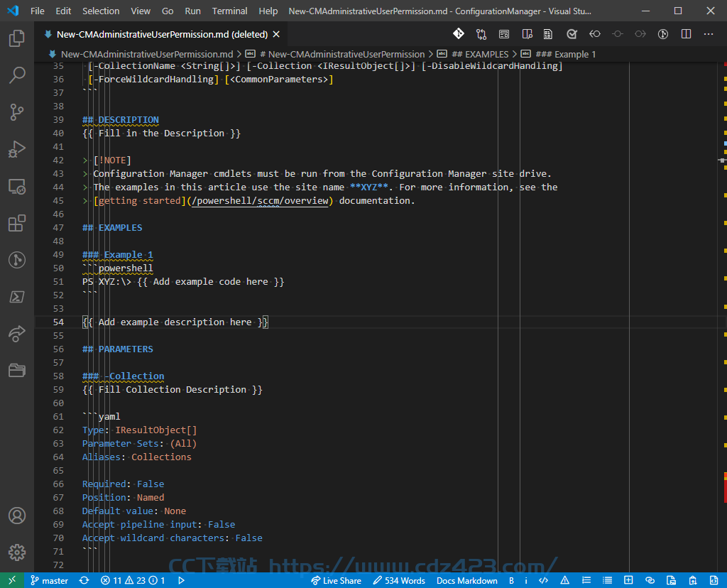Open the Edit menu

coord(63,11)
